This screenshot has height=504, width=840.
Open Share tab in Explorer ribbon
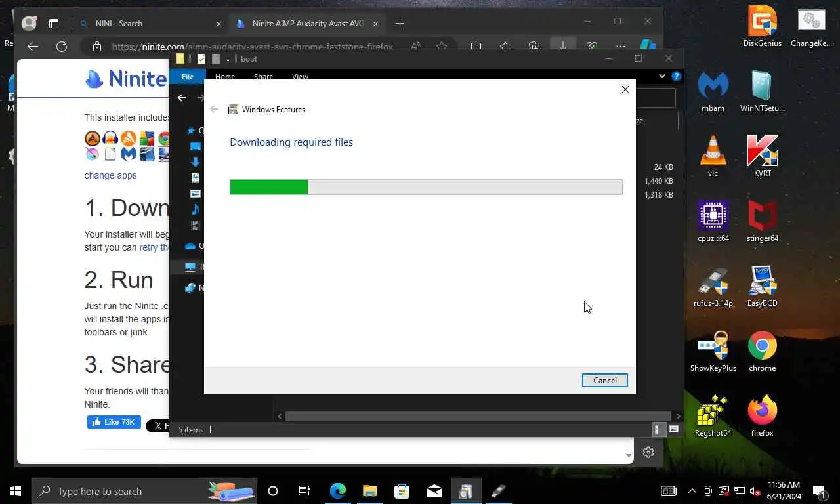263,77
